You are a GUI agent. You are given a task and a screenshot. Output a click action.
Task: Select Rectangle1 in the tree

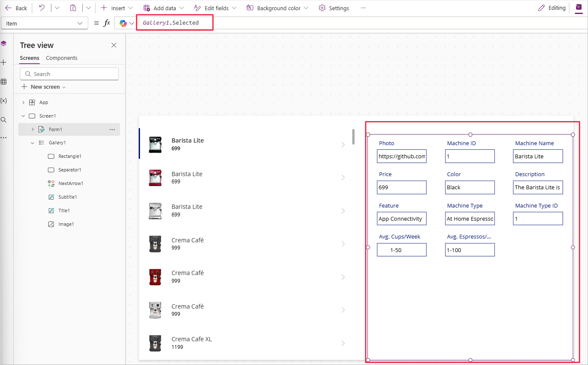click(x=69, y=156)
